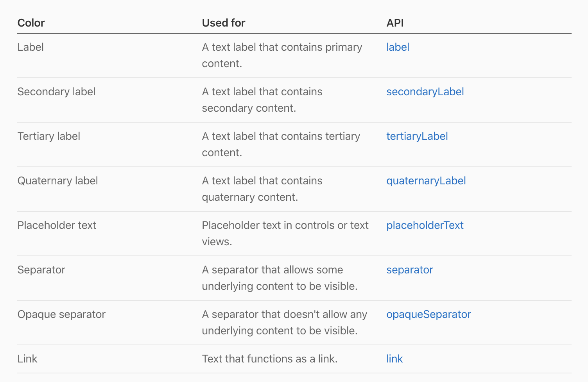Click the separator API link
588x382 pixels.
(409, 270)
